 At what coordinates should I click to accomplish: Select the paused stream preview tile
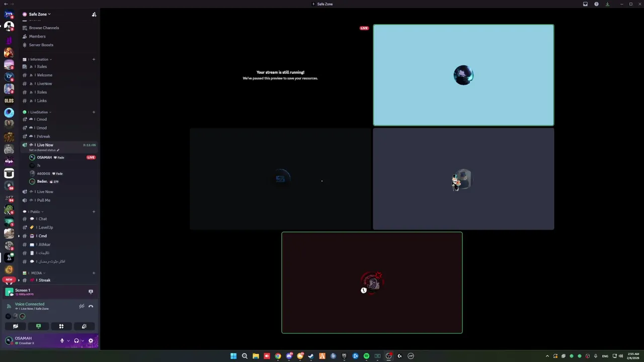click(280, 75)
